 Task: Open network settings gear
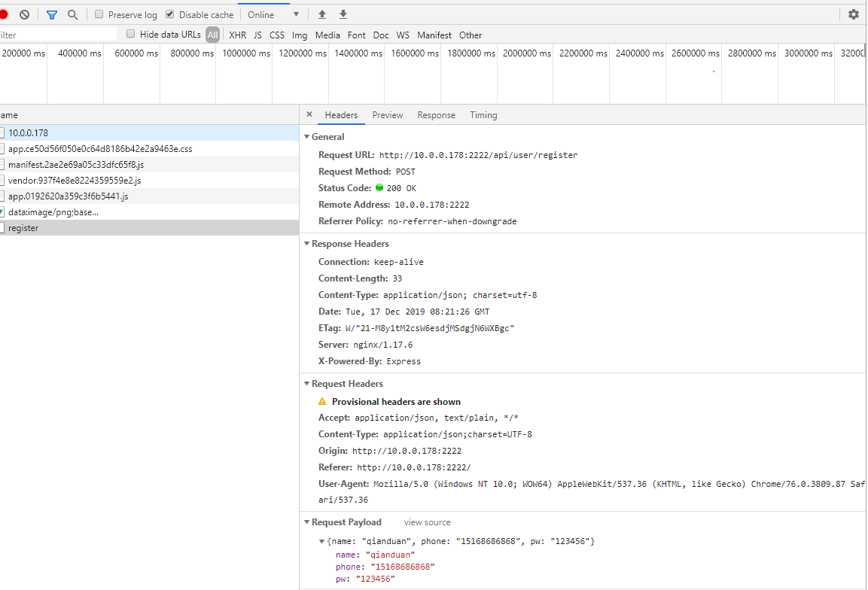(x=854, y=14)
